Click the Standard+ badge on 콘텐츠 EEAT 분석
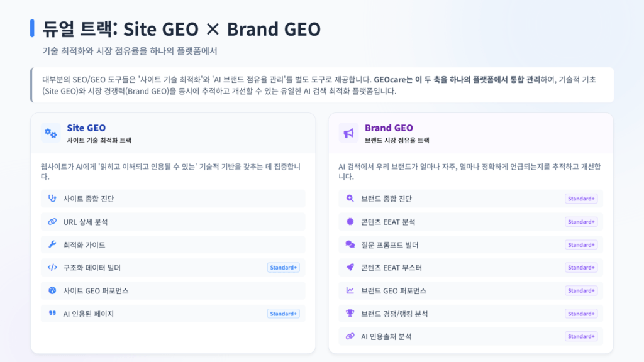Screen dimensions: 644x362 click(580, 221)
